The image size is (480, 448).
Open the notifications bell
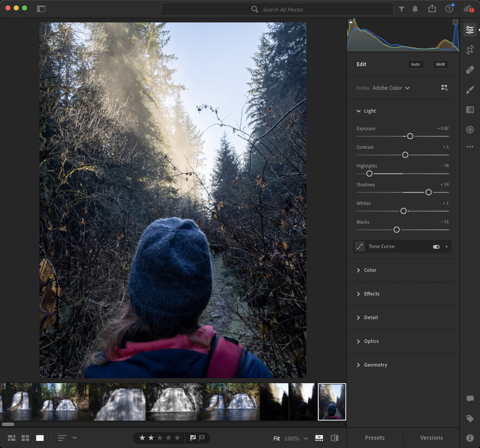(x=415, y=9)
